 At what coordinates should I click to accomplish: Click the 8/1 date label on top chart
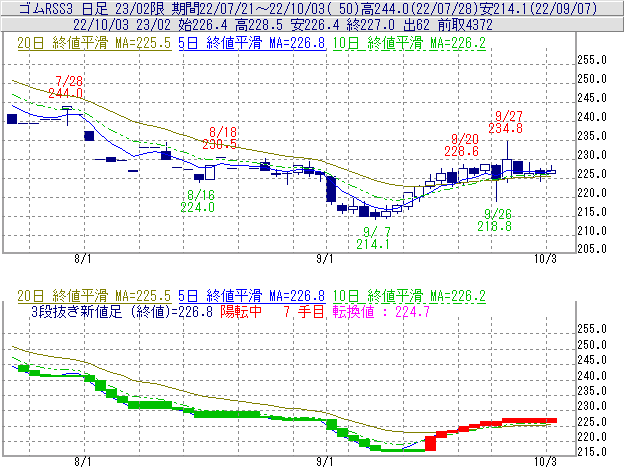click(x=83, y=259)
